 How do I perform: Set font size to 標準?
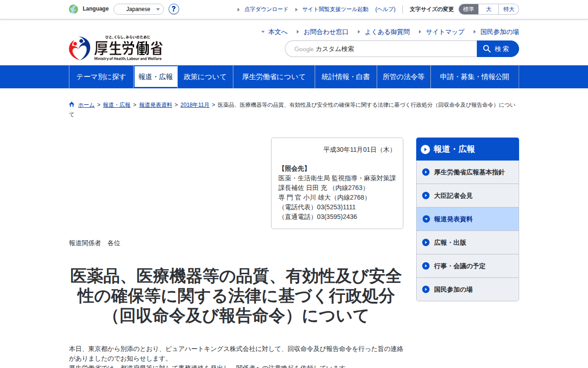click(469, 9)
